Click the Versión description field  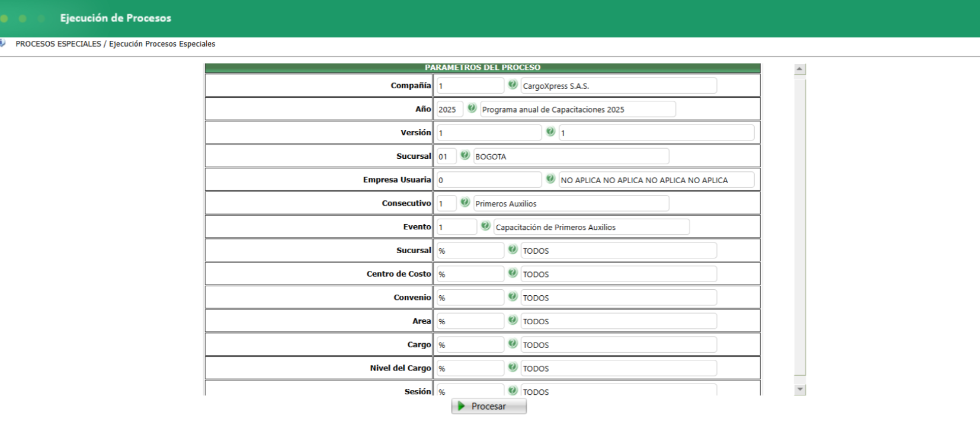(x=656, y=132)
